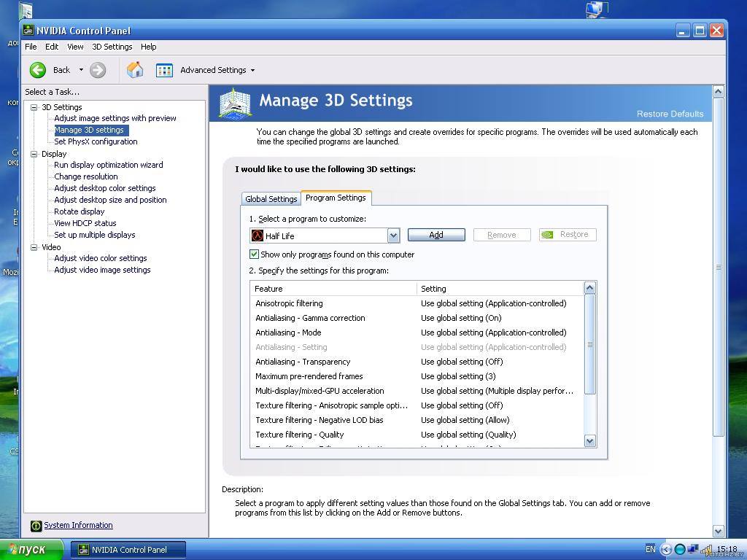This screenshot has height=560, width=747.
Task: Open the 3D Settings menu
Action: [x=112, y=47]
